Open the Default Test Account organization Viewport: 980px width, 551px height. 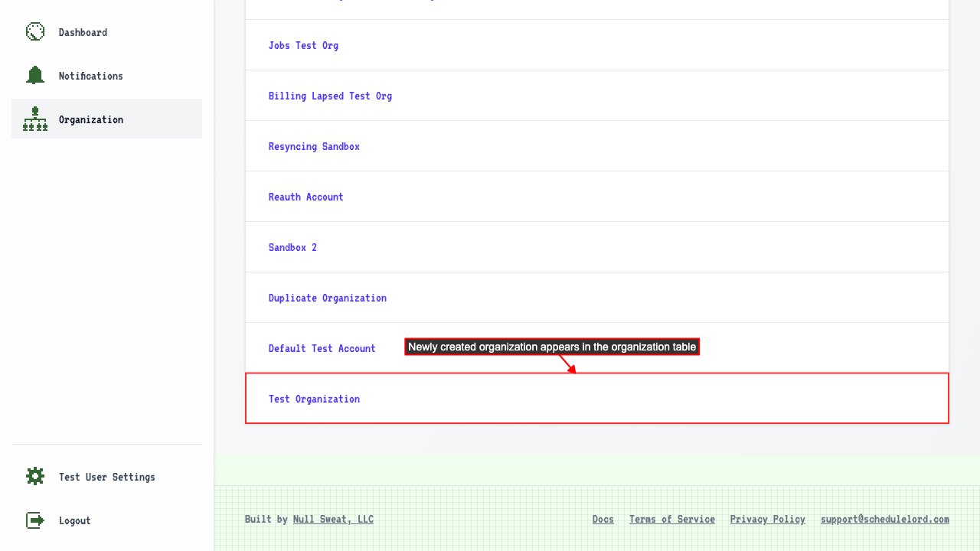322,348
